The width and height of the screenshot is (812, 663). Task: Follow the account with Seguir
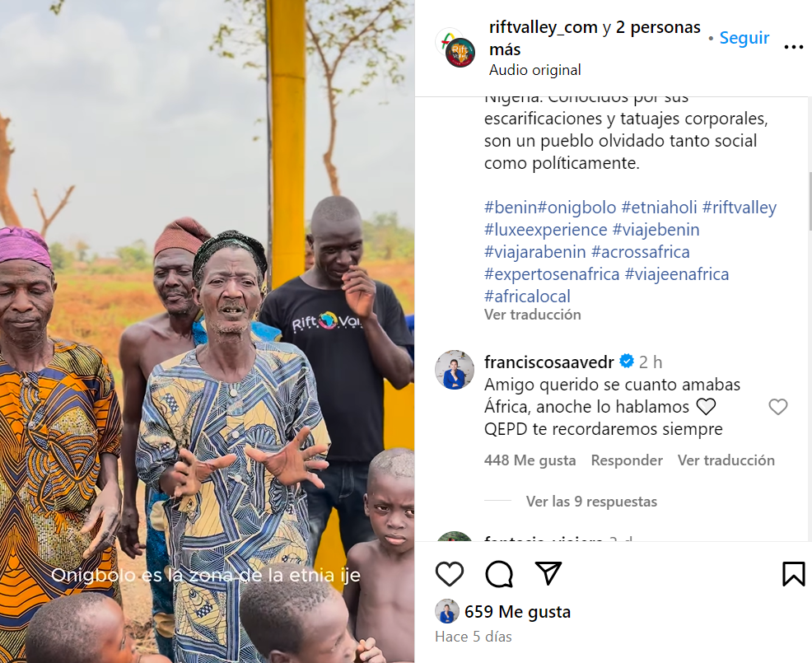pyautogui.click(x=744, y=38)
